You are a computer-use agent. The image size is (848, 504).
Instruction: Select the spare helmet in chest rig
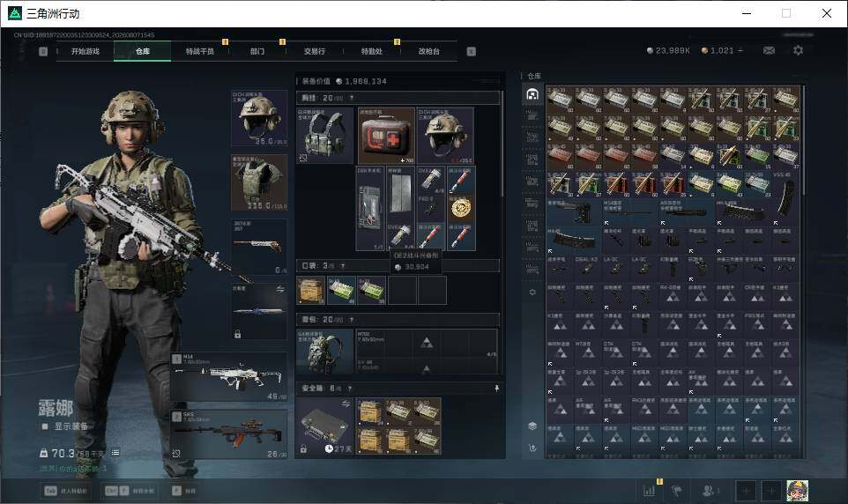click(x=445, y=136)
